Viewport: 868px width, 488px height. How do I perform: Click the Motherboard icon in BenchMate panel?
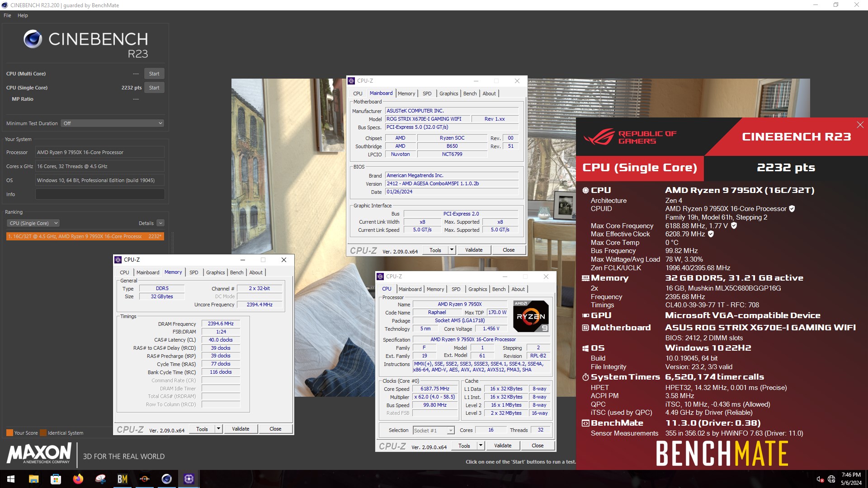(585, 328)
